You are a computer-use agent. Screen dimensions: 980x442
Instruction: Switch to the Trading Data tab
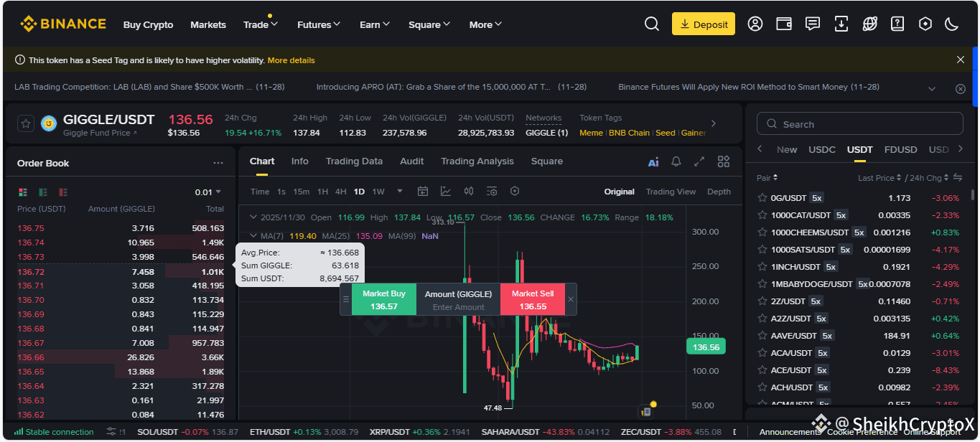(x=354, y=161)
